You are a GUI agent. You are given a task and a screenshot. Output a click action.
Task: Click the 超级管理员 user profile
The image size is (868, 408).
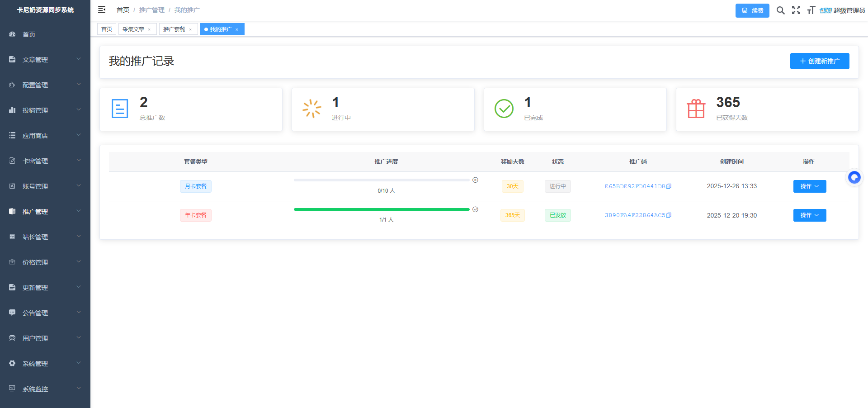[x=842, y=10]
